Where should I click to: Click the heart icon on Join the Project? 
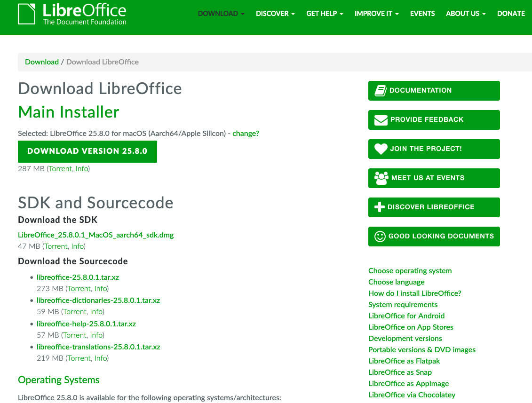coord(381,149)
